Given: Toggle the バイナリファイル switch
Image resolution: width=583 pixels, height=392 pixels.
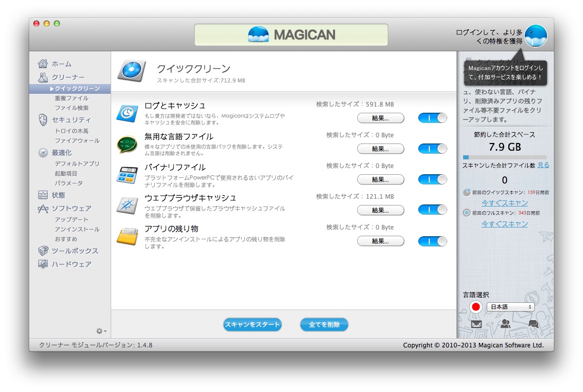Looking at the screenshot, I should tap(432, 179).
